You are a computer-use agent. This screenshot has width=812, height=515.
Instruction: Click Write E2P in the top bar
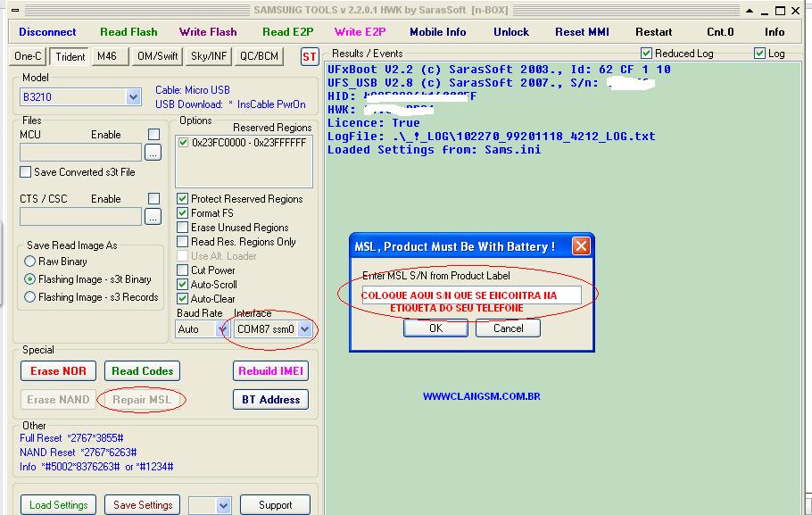tap(360, 32)
